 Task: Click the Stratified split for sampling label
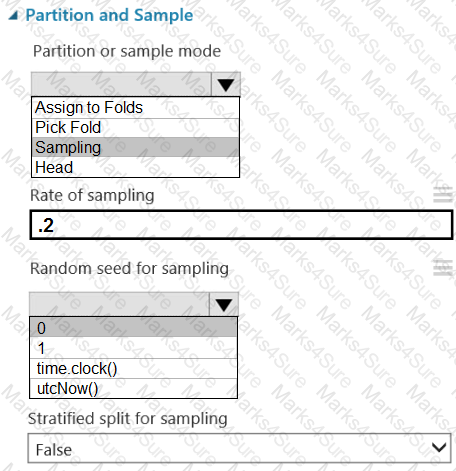128,419
